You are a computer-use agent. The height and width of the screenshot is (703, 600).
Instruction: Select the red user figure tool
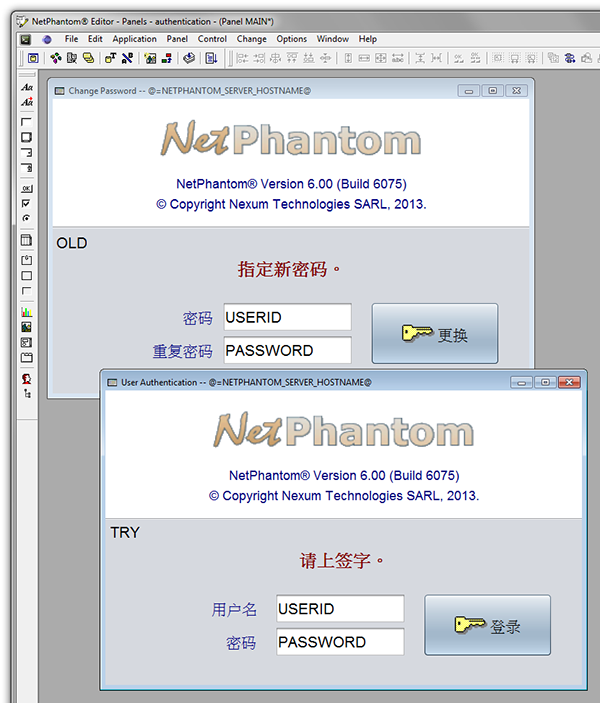point(27,379)
